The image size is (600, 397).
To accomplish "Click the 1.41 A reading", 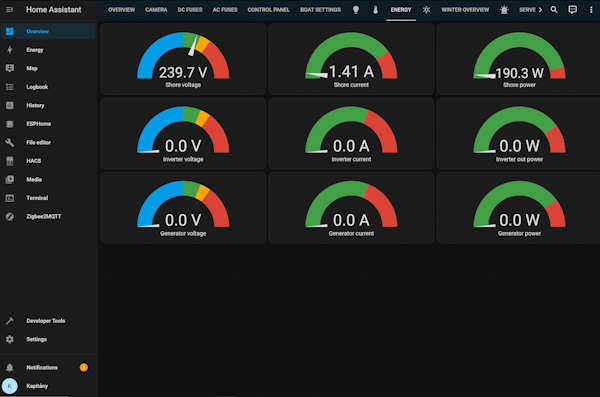I will (351, 72).
